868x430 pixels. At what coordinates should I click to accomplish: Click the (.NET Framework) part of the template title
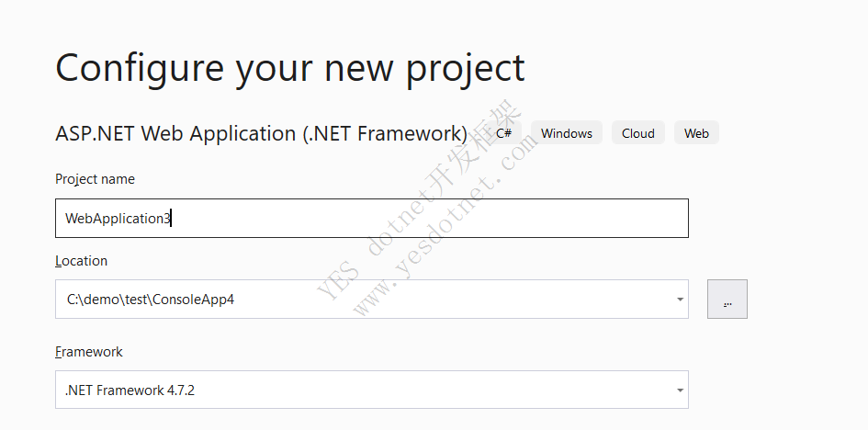pyautogui.click(x=385, y=133)
